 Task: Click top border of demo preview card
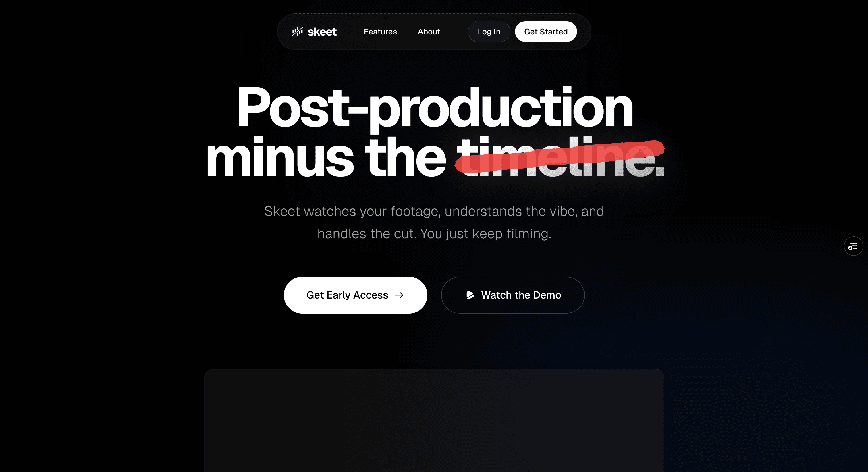click(434, 369)
